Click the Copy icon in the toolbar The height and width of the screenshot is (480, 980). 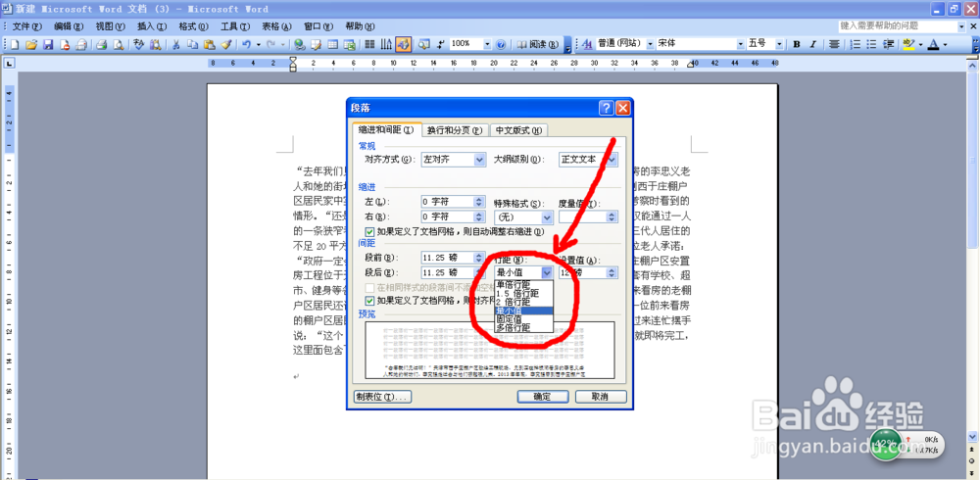192,44
